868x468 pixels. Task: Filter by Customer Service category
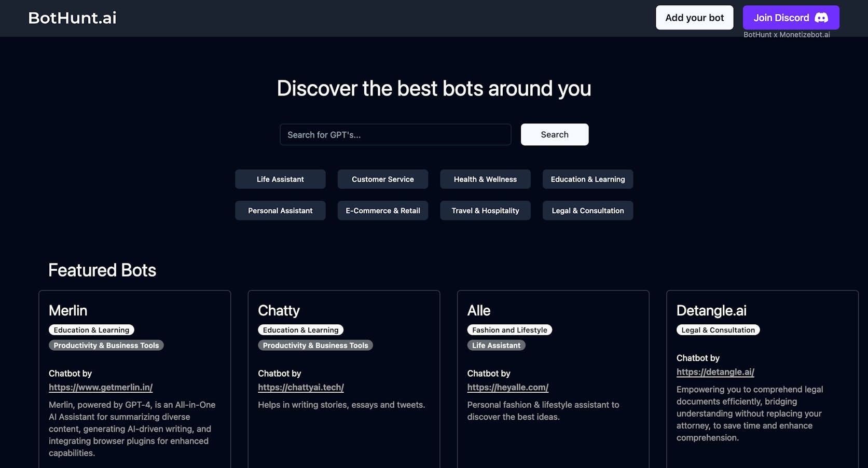click(x=383, y=179)
